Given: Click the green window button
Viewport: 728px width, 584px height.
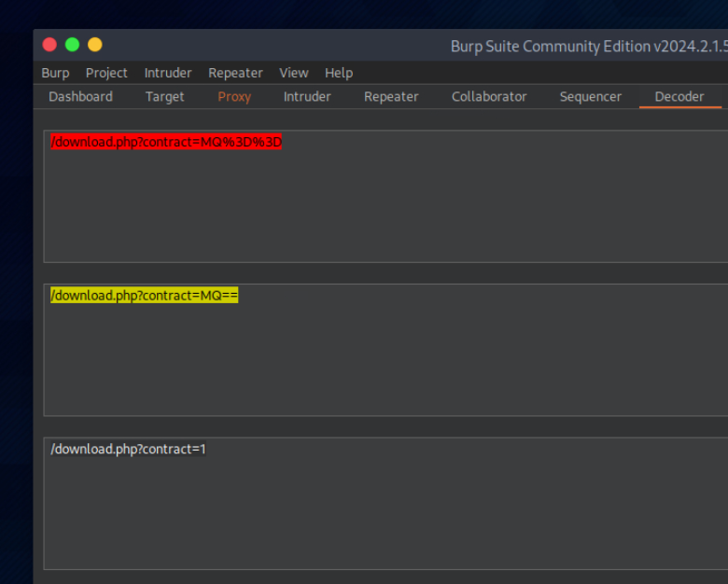Looking at the screenshot, I should click(72, 45).
